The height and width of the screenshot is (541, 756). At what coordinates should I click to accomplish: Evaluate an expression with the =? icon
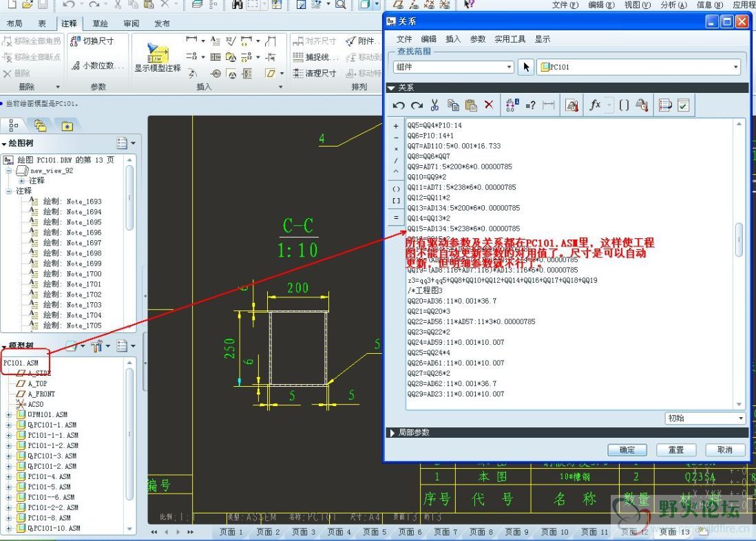tap(530, 105)
